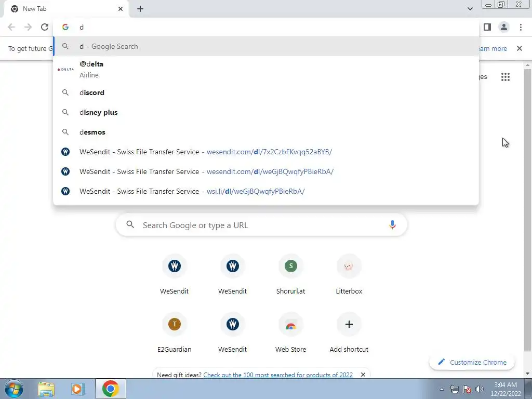Open the Action Center flag icon

pos(467,389)
